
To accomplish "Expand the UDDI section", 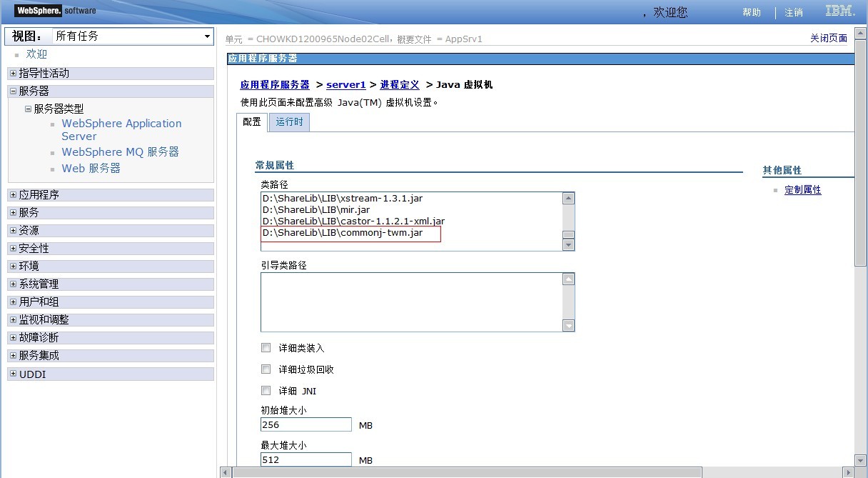I will click(x=14, y=374).
